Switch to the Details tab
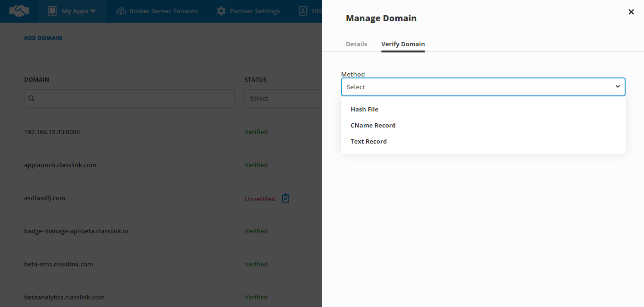644x307 pixels. [356, 44]
